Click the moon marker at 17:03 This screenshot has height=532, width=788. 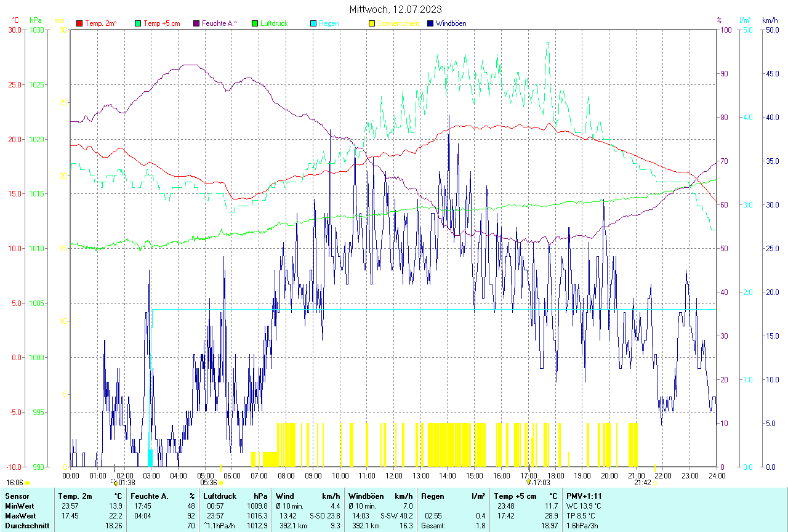click(x=528, y=483)
